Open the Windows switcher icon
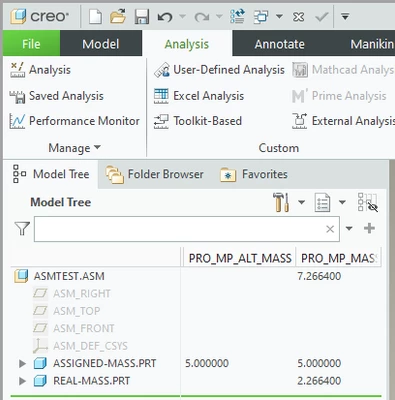Viewport: 395px width, 400px height. tap(261, 16)
